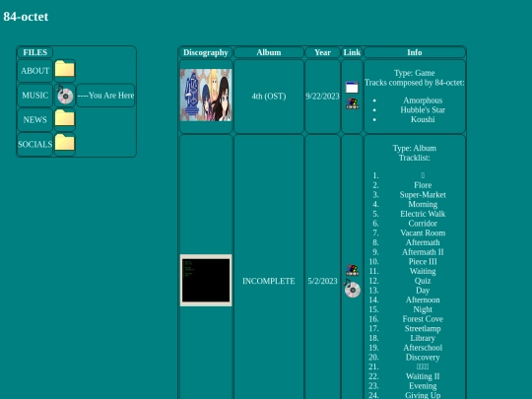The height and width of the screenshot is (399, 532).
Task: Click the You Are Here marker text
Action: pyautogui.click(x=105, y=96)
